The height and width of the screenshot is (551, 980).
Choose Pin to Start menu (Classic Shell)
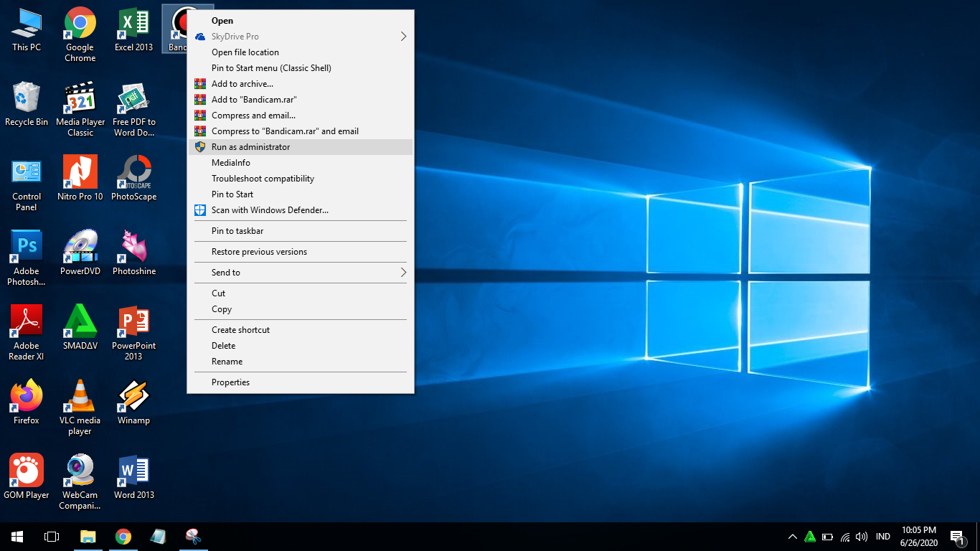[301, 68]
